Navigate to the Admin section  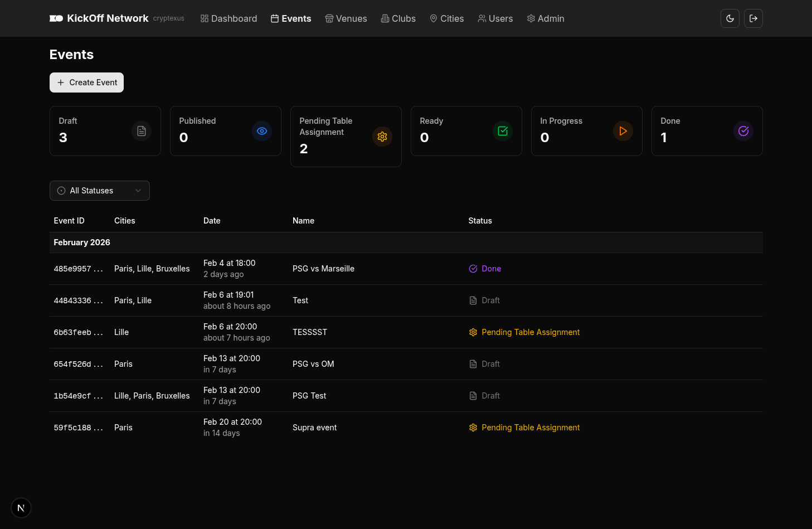545,18
